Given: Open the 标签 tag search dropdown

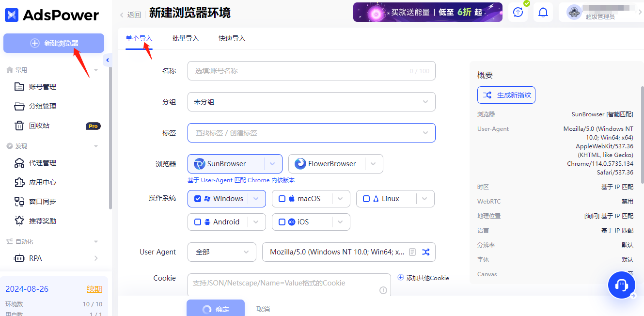Looking at the screenshot, I should 312,133.
